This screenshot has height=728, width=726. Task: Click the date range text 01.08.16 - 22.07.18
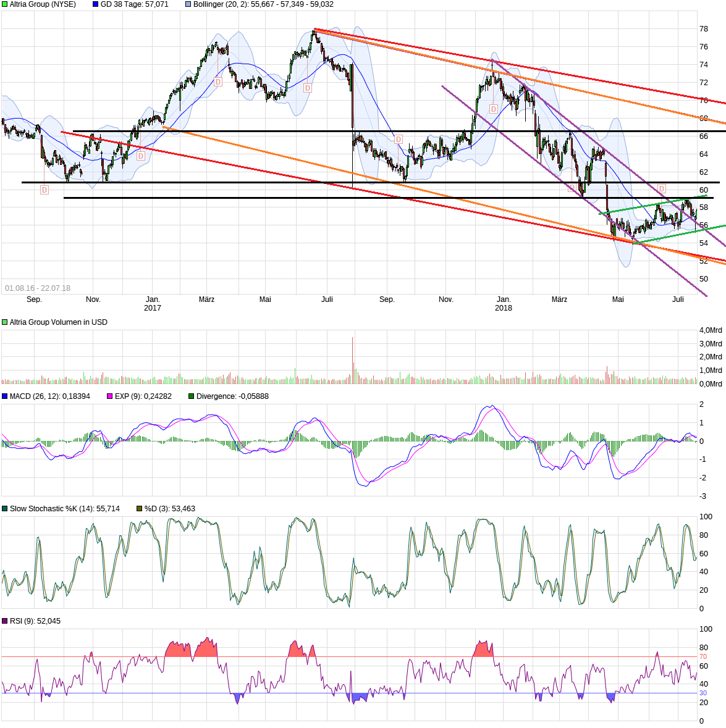pos(38,287)
